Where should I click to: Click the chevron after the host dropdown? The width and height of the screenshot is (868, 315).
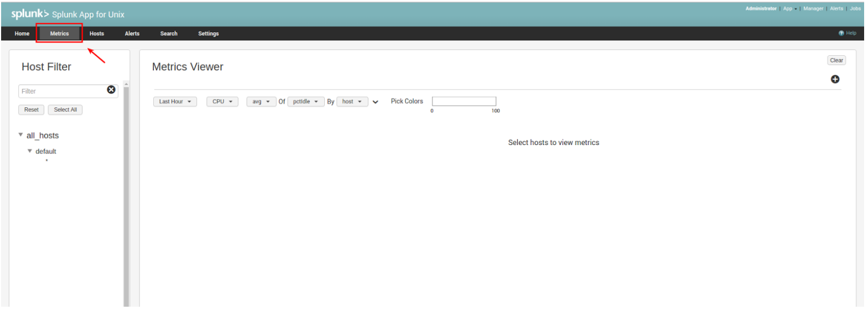376,102
